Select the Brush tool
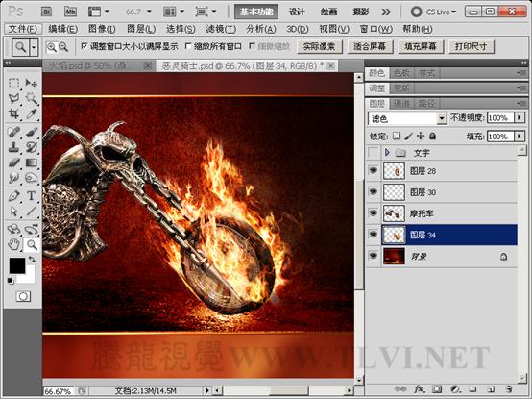Screen dimensions: 532x399 pos(32,132)
